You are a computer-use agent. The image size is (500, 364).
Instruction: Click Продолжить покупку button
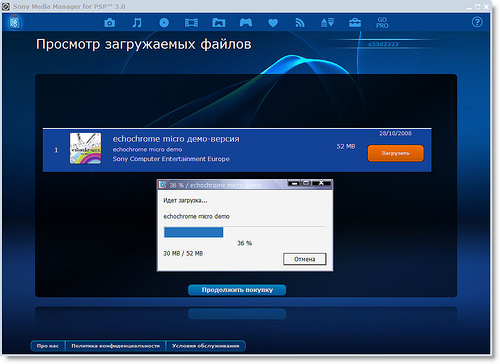(x=237, y=290)
